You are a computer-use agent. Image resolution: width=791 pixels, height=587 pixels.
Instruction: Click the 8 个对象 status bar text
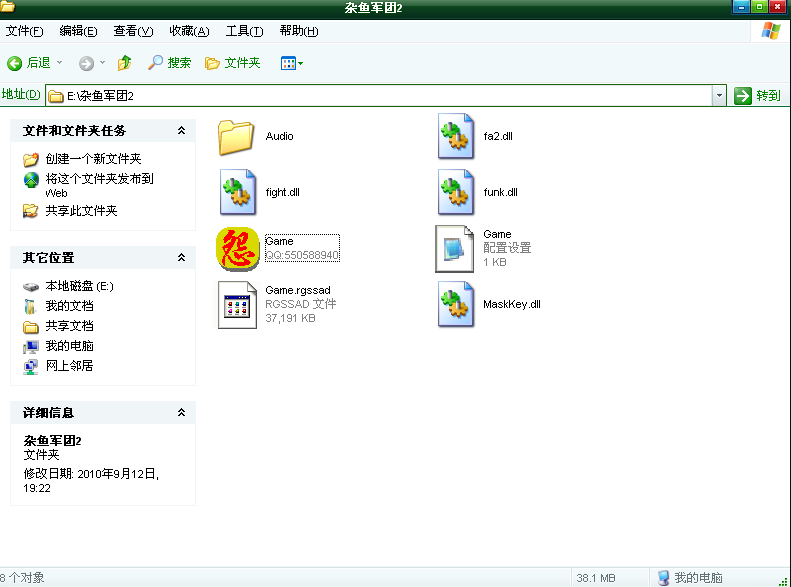22,578
